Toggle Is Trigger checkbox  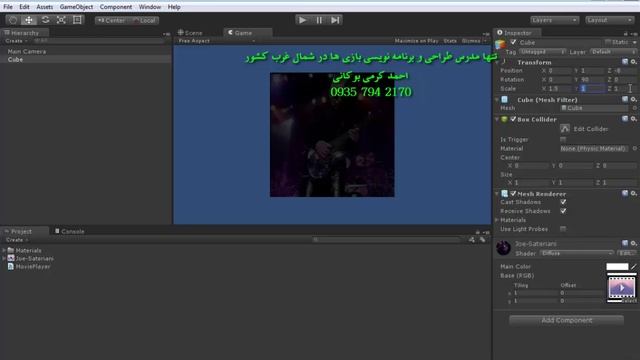tap(563, 140)
